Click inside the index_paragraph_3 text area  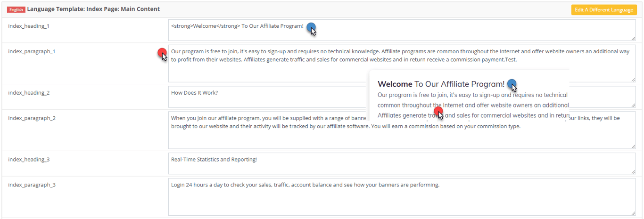point(402,197)
